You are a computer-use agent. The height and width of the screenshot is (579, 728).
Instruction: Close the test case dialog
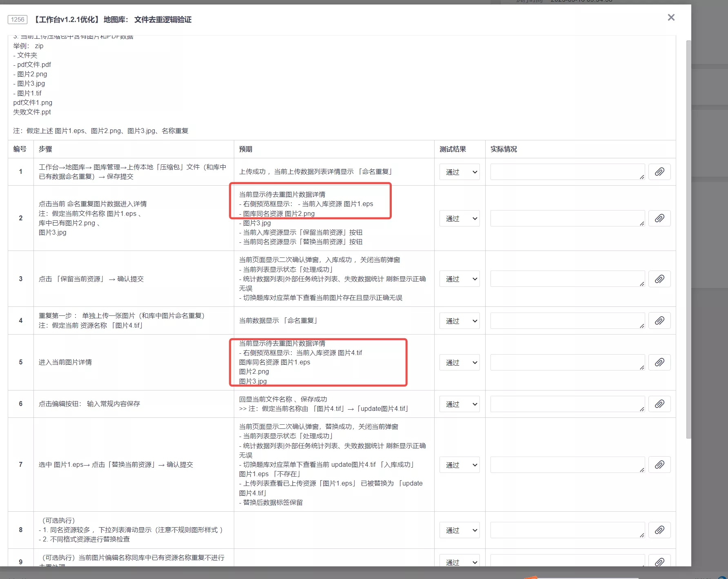[671, 18]
